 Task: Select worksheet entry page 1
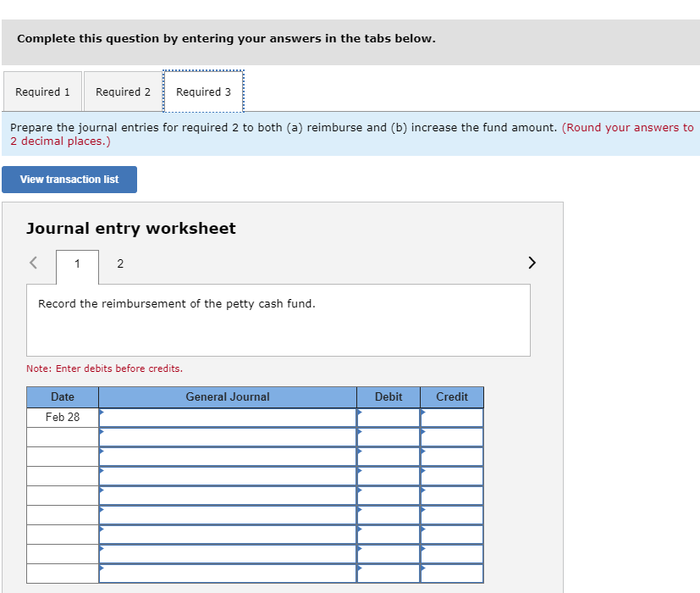coord(77,263)
